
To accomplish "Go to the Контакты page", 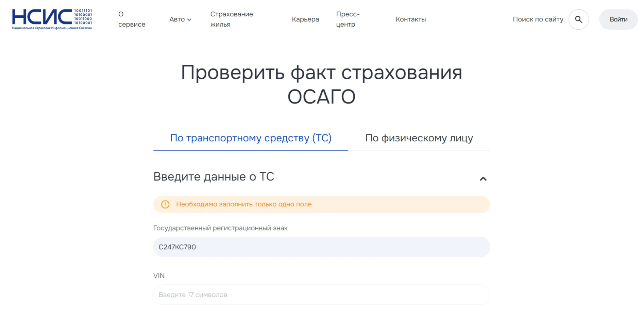I will click(x=410, y=19).
